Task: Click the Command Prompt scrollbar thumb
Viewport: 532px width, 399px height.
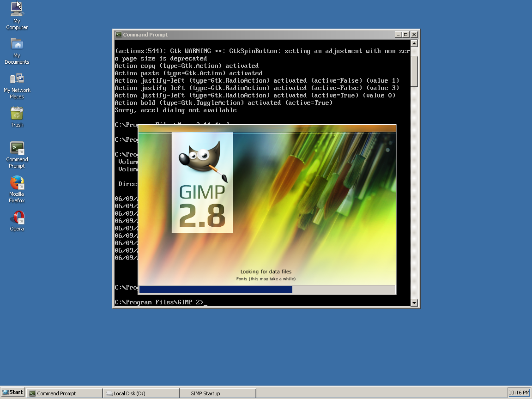Action: pyautogui.click(x=414, y=72)
